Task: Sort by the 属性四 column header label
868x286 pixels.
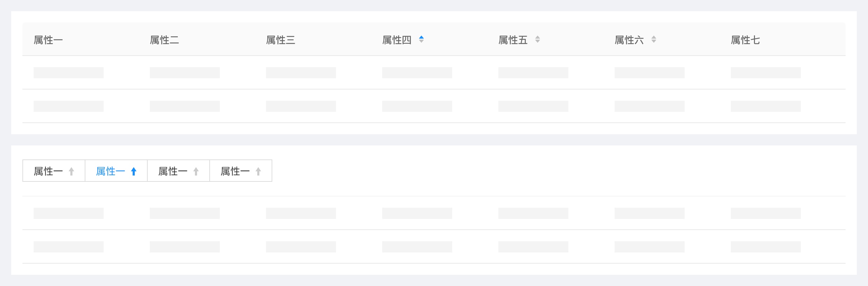Action: [x=397, y=40]
